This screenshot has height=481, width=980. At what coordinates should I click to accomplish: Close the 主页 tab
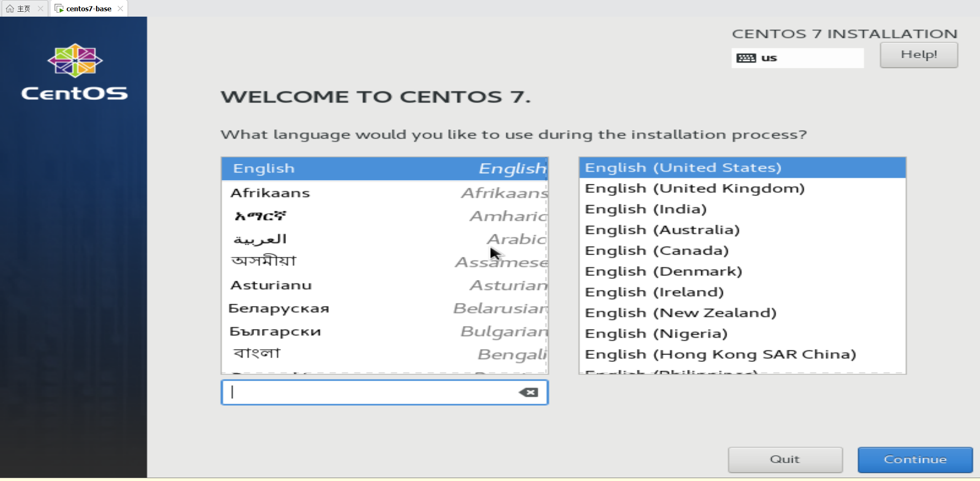[40, 8]
